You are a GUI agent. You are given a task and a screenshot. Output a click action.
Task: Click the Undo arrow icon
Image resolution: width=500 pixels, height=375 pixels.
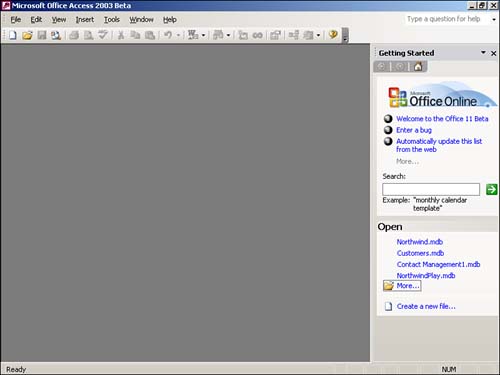pos(168,35)
